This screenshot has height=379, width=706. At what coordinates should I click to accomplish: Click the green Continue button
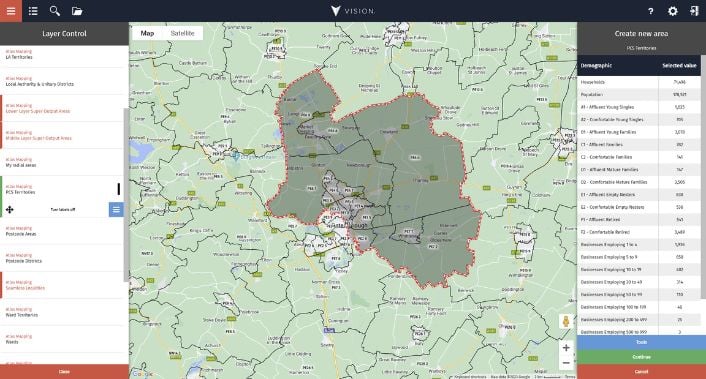pos(641,357)
